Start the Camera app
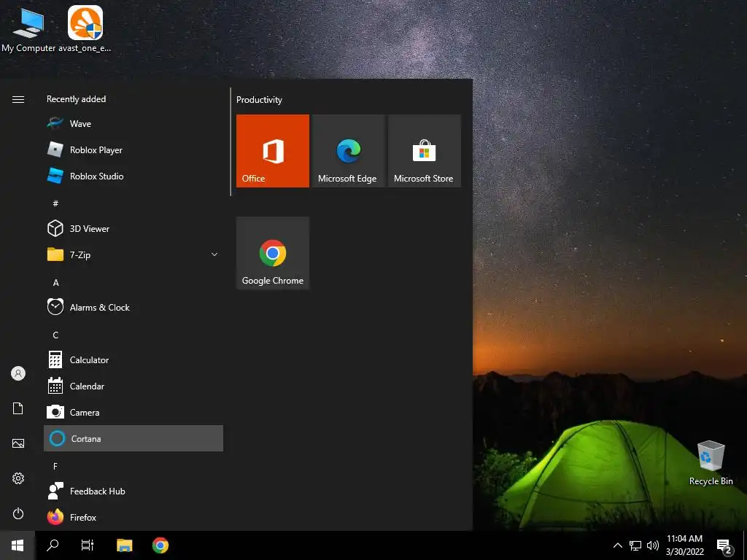This screenshot has height=560, width=747. pos(133,413)
